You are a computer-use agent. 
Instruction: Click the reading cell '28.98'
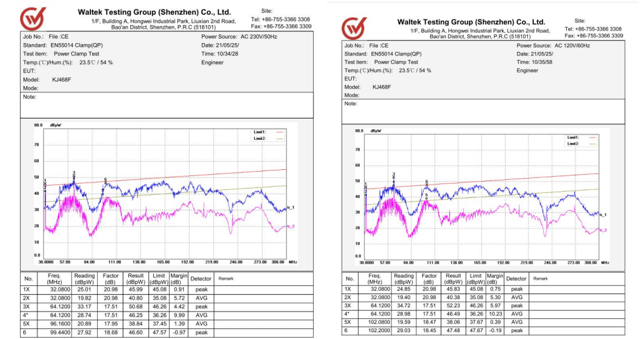[405, 314]
